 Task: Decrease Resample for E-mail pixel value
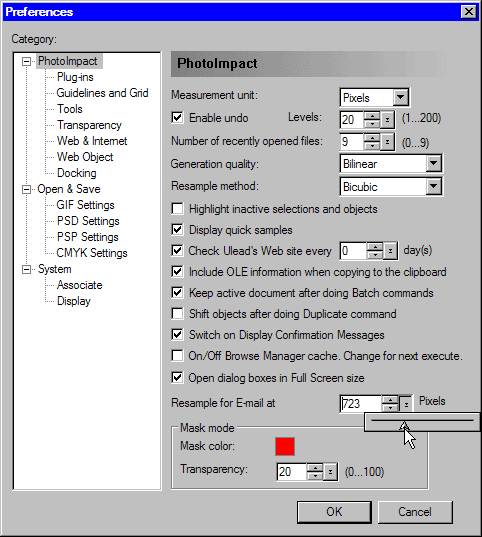click(390, 408)
